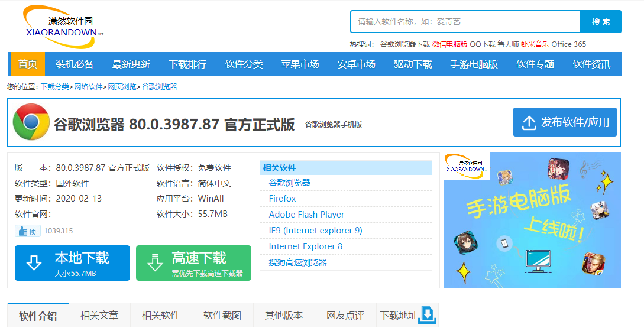Click the upload icon on 发布软件/应用
Viewport: 644px width, 331px height.
[x=528, y=123]
